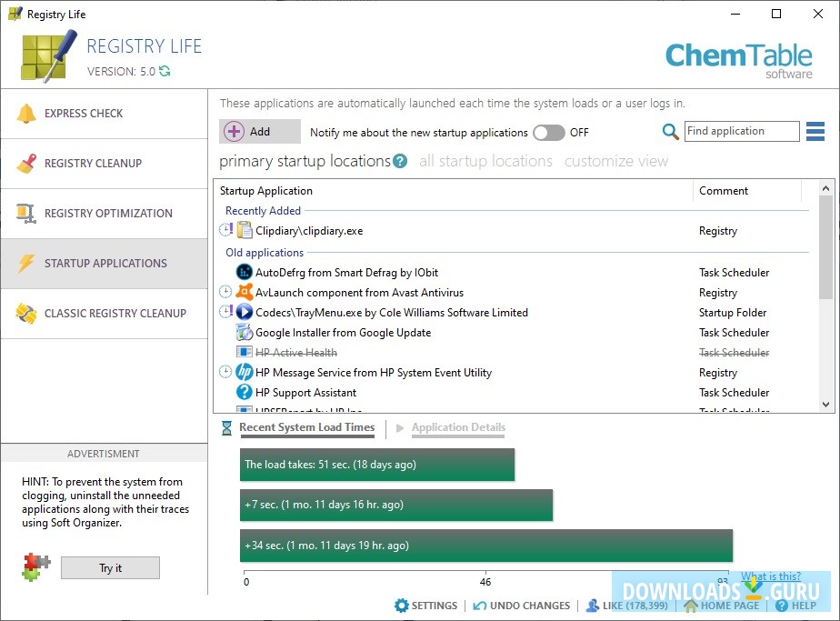The width and height of the screenshot is (840, 621).
Task: Click the delay clock icon for Clipdiary
Action: coord(226,230)
